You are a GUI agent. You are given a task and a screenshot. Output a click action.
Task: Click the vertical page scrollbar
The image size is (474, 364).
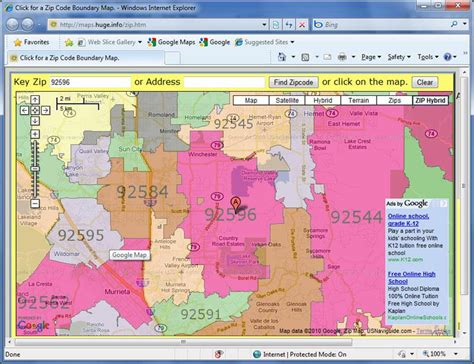(464, 186)
